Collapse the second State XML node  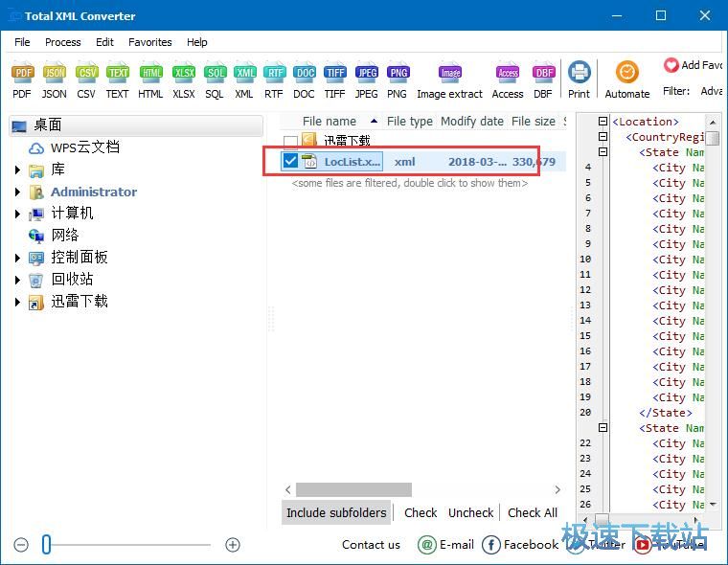tap(603, 427)
